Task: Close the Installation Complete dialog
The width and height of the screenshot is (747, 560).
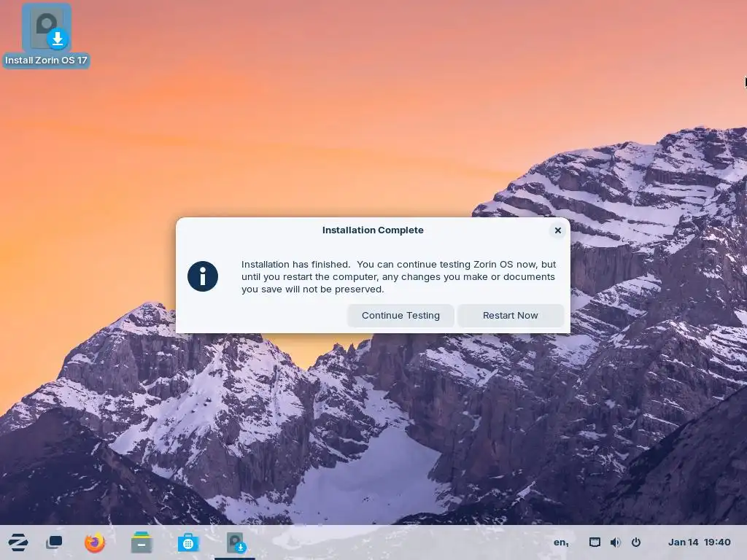Action: click(558, 230)
